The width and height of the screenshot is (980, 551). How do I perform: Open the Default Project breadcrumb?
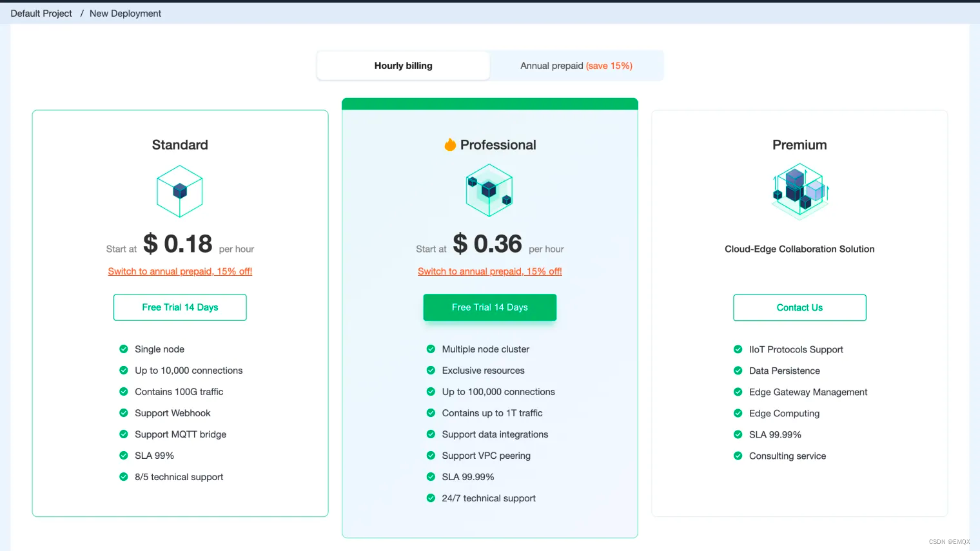[41, 14]
